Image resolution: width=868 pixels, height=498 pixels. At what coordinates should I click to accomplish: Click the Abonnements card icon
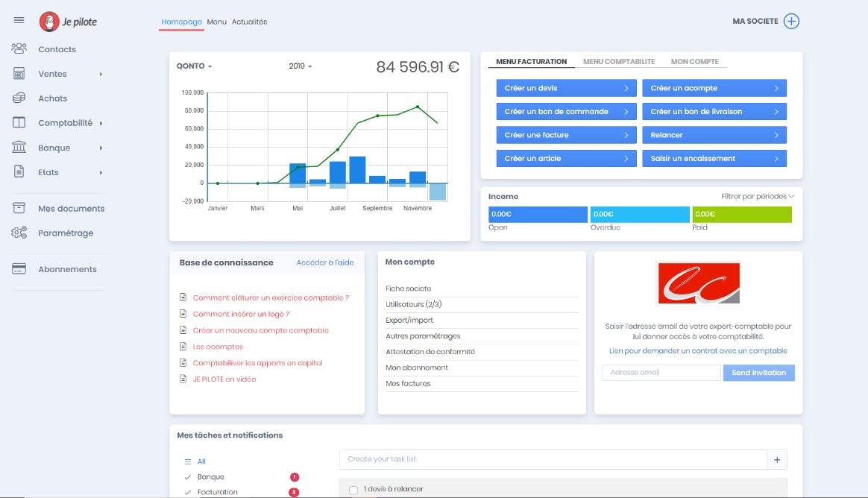[x=19, y=269]
